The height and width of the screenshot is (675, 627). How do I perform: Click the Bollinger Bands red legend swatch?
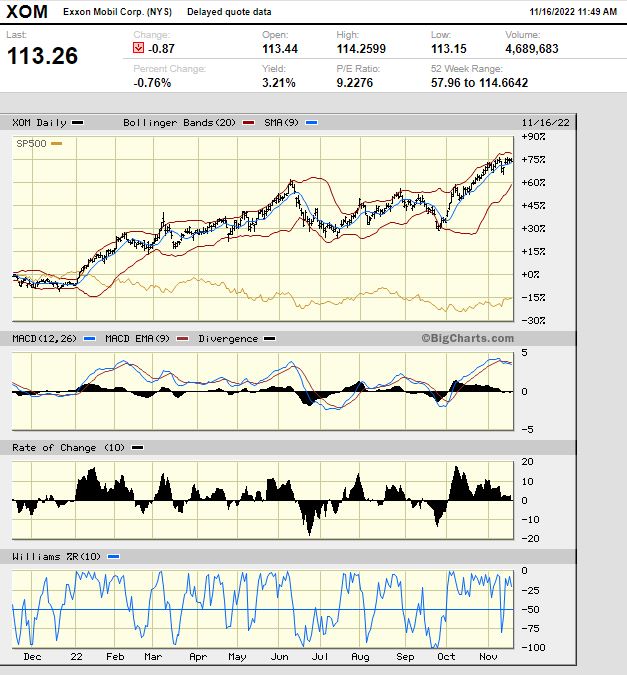pyautogui.click(x=248, y=123)
